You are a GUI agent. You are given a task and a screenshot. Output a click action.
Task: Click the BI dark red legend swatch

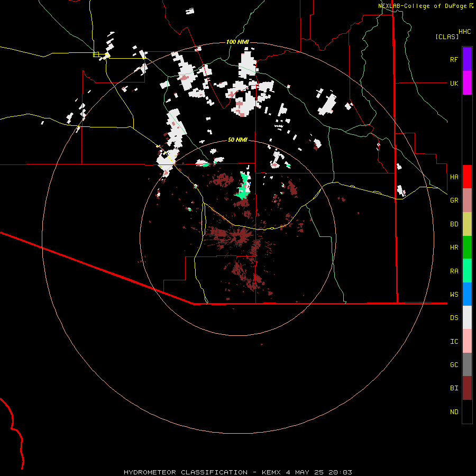click(x=467, y=388)
